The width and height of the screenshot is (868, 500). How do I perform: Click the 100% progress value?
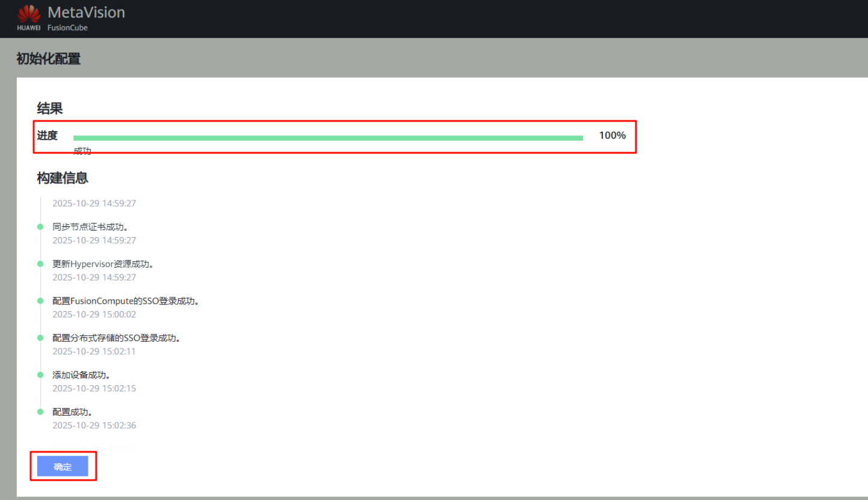(x=612, y=135)
